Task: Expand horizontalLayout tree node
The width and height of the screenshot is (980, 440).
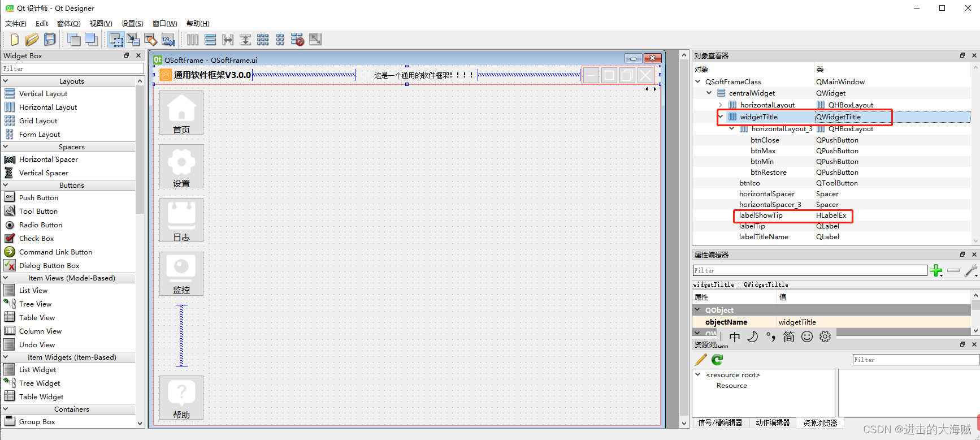Action: pos(721,105)
